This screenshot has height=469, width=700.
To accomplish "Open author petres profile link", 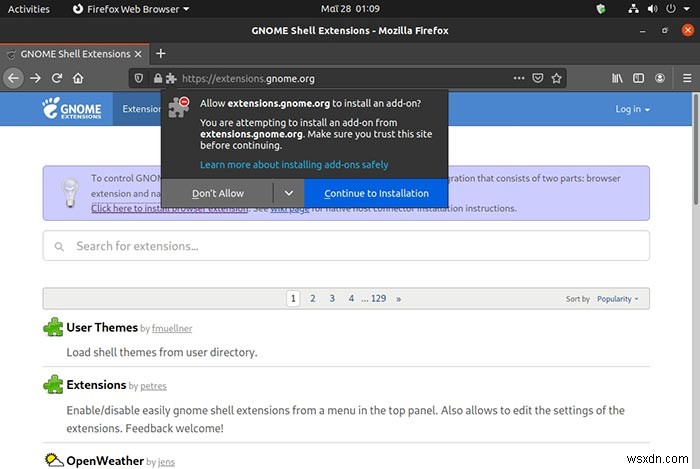I will tap(153, 386).
